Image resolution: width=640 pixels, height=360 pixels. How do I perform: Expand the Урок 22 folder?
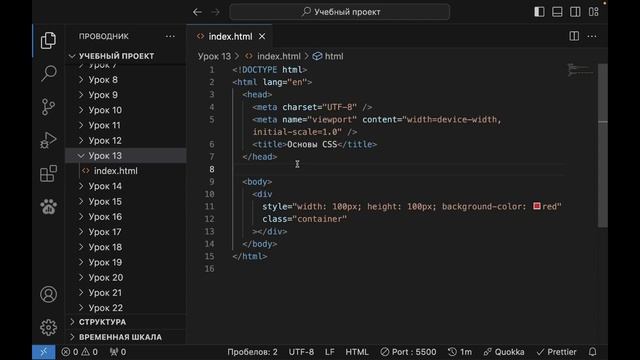click(x=126, y=308)
